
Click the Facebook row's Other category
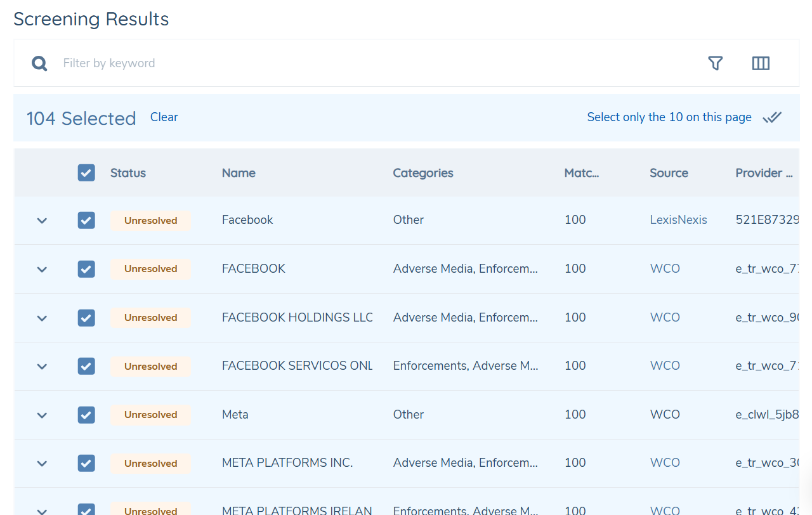pyautogui.click(x=409, y=220)
